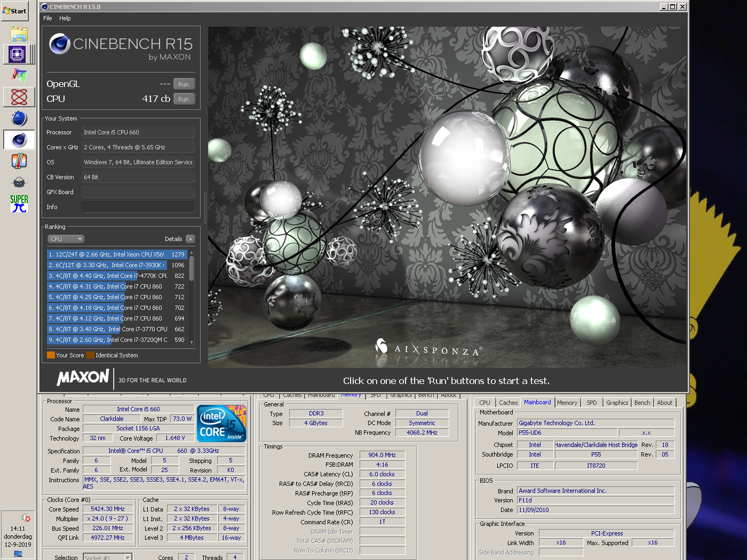Viewport: 747px width, 560px height.
Task: Select ranking row 5 at 4.25 GHz 712
Action: tap(117, 297)
